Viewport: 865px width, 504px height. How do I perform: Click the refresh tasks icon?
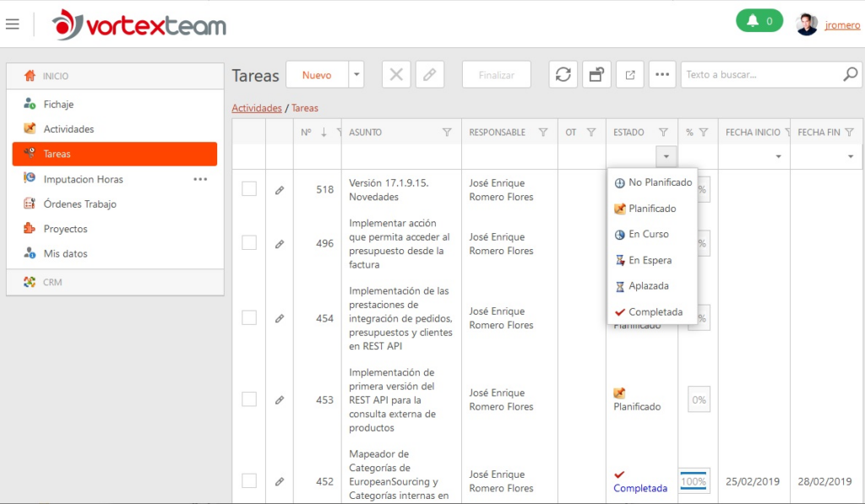coord(563,74)
